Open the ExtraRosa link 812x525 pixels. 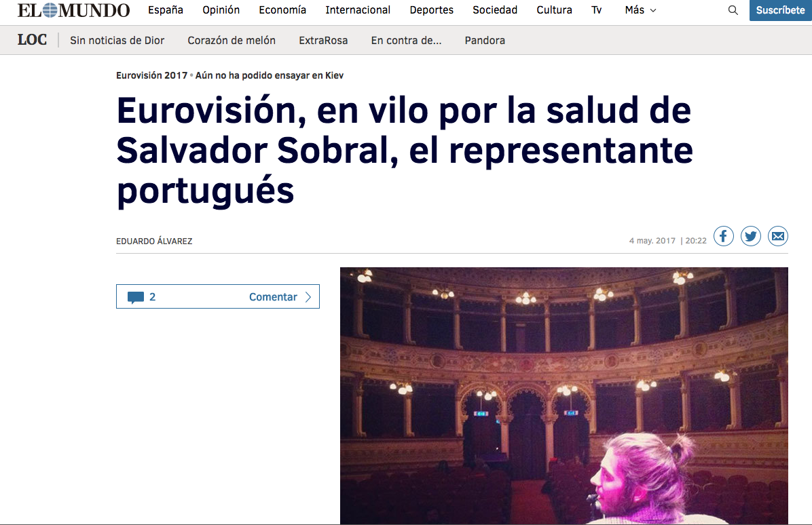[x=323, y=40]
